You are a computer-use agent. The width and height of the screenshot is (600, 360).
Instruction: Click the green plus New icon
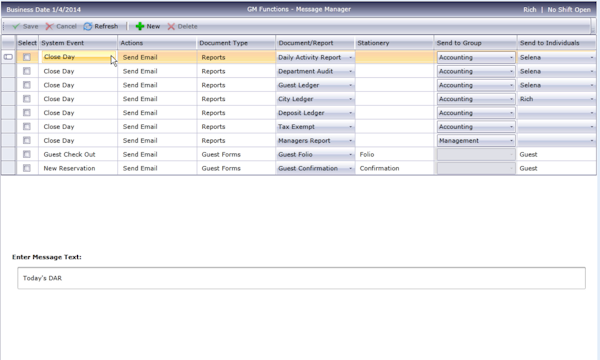140,26
